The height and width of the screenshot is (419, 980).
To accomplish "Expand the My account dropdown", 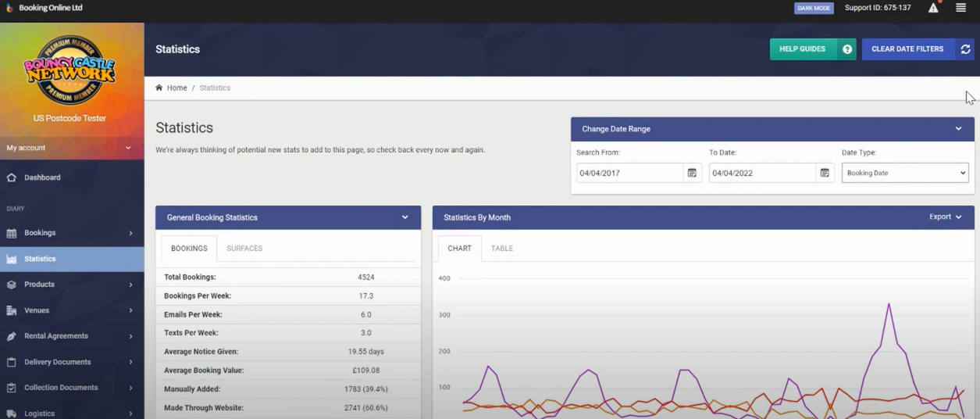I will click(72, 148).
